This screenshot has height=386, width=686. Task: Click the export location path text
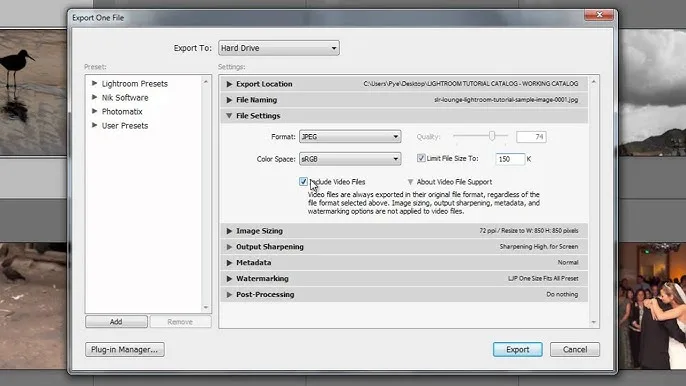coord(471,84)
